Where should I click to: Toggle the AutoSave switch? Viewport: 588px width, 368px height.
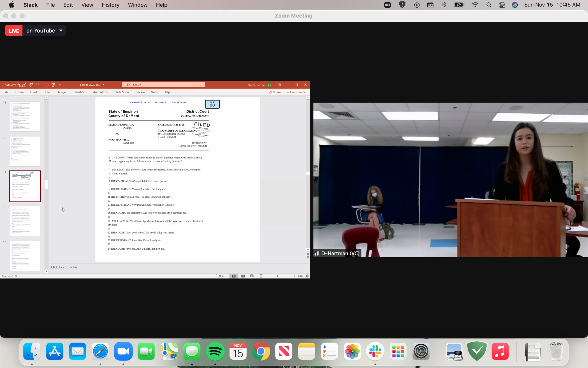pos(22,85)
